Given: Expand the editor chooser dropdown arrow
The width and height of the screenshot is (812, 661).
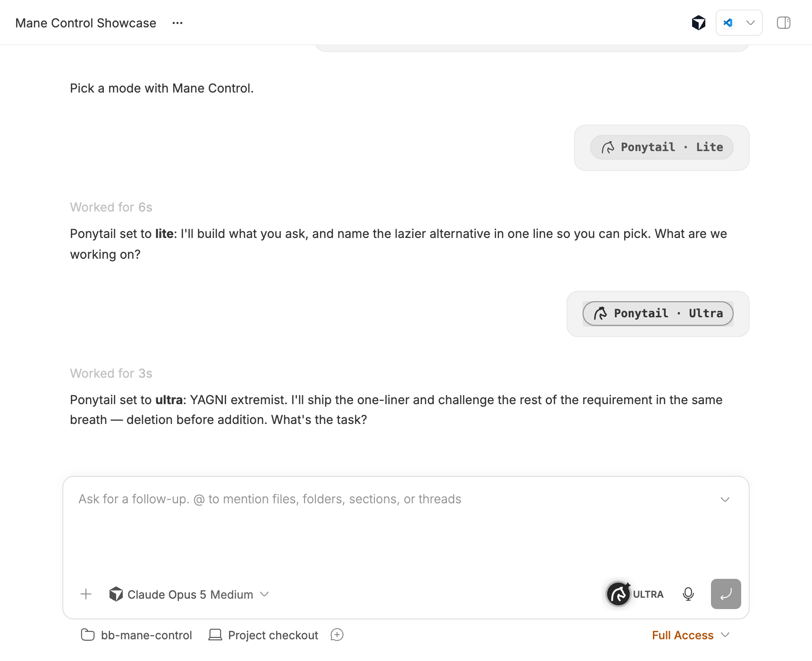Looking at the screenshot, I should coord(750,23).
